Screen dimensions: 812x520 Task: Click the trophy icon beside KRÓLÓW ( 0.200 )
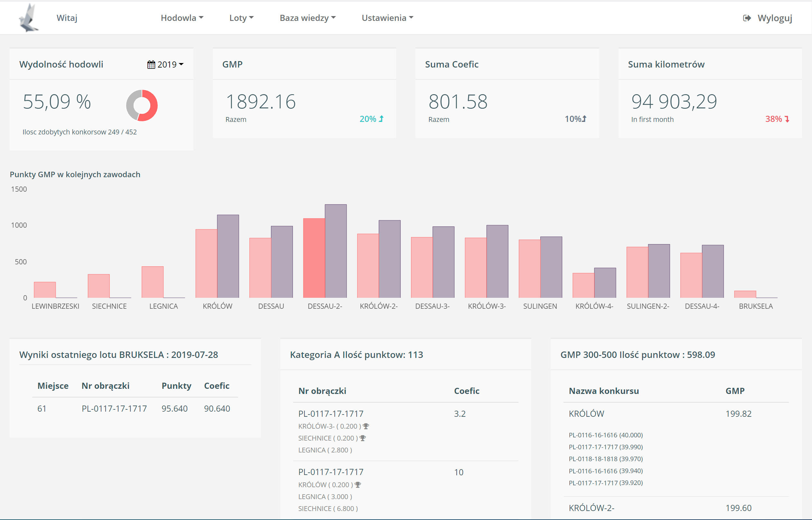coord(357,484)
